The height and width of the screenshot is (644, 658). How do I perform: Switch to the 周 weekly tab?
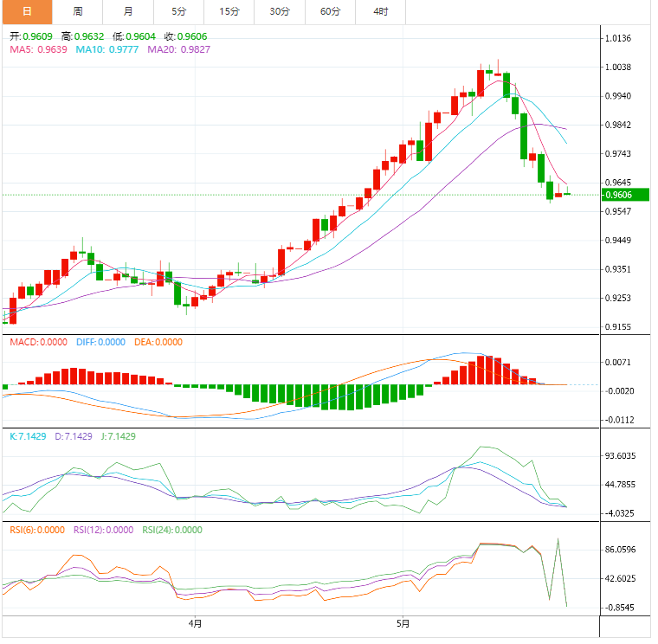tap(78, 12)
